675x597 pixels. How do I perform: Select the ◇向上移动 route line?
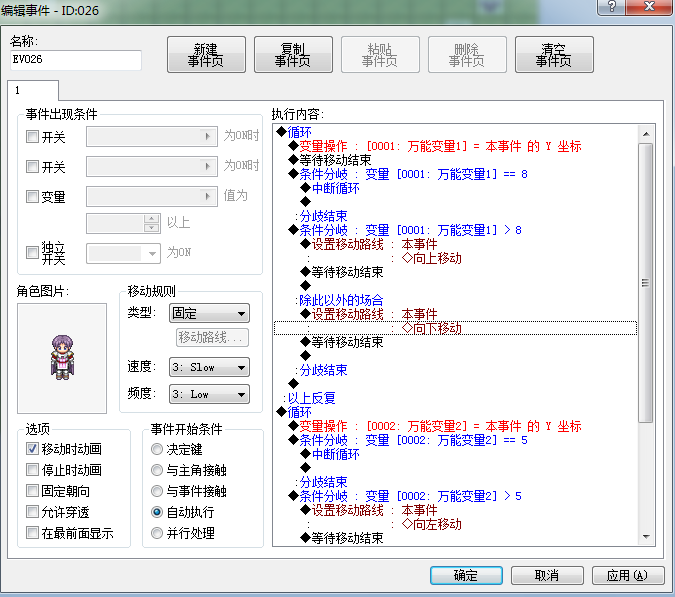tap(455, 258)
